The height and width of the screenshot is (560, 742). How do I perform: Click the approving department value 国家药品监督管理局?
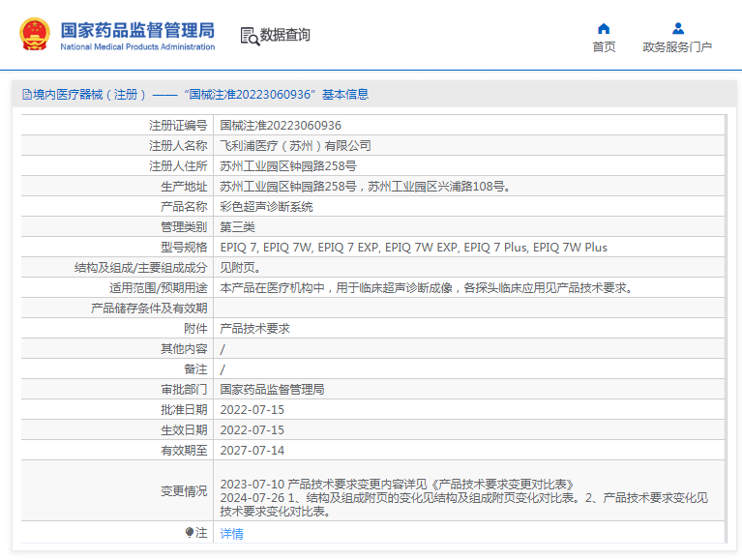272,389
